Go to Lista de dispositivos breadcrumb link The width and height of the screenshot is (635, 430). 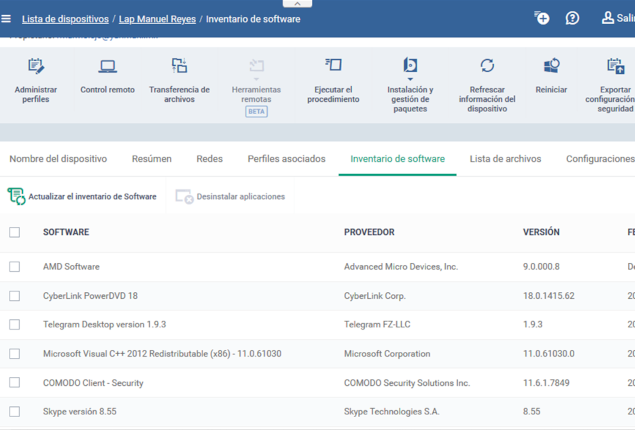pyautogui.click(x=65, y=19)
